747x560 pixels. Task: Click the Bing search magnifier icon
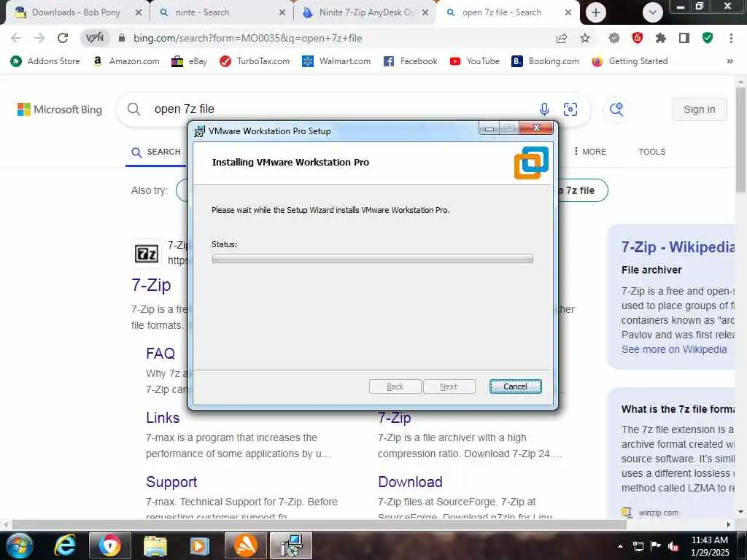point(134,109)
